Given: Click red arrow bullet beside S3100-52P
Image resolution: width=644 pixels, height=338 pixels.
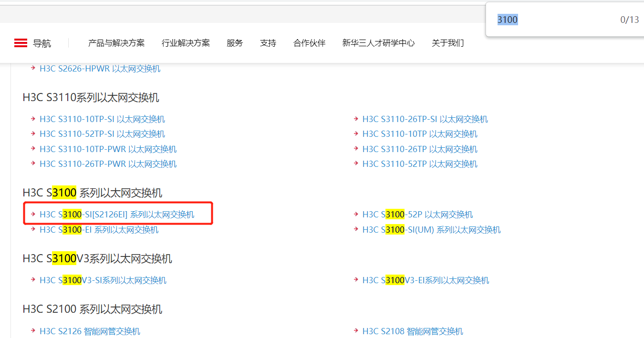Looking at the screenshot, I should 356,214.
